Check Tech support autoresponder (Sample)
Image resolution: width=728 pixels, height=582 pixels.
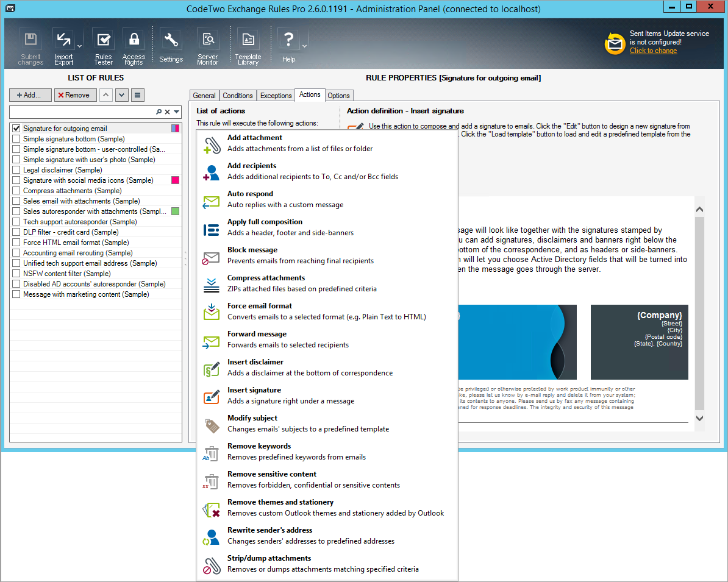(x=16, y=222)
